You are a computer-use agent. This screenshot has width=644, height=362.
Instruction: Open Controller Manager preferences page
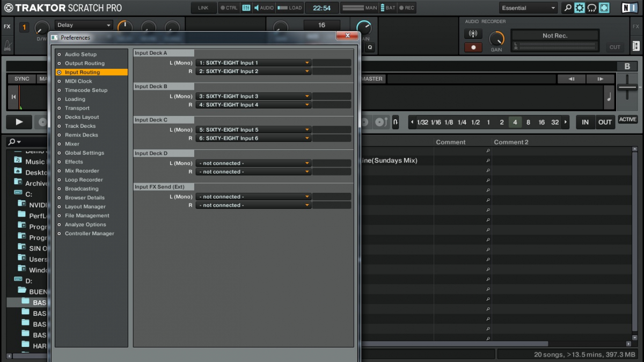click(x=89, y=234)
